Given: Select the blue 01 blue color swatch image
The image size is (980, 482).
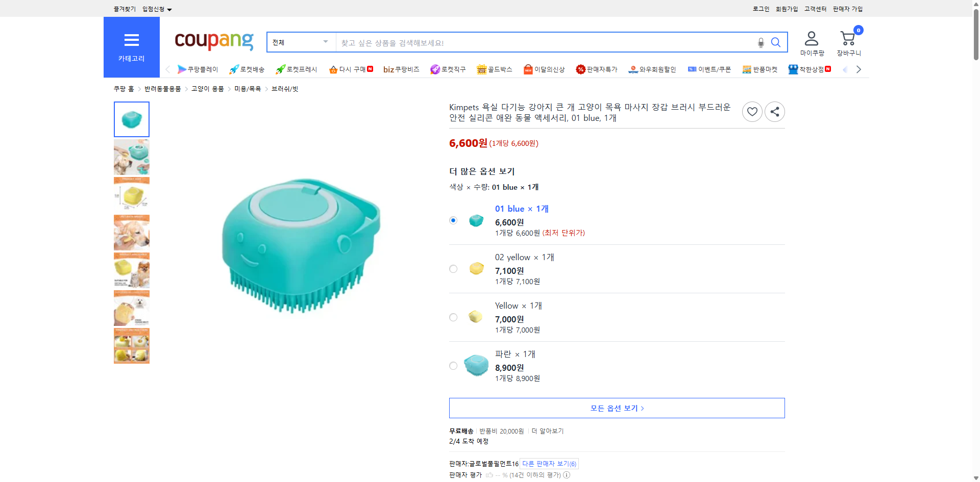Looking at the screenshot, I should tap(476, 220).
